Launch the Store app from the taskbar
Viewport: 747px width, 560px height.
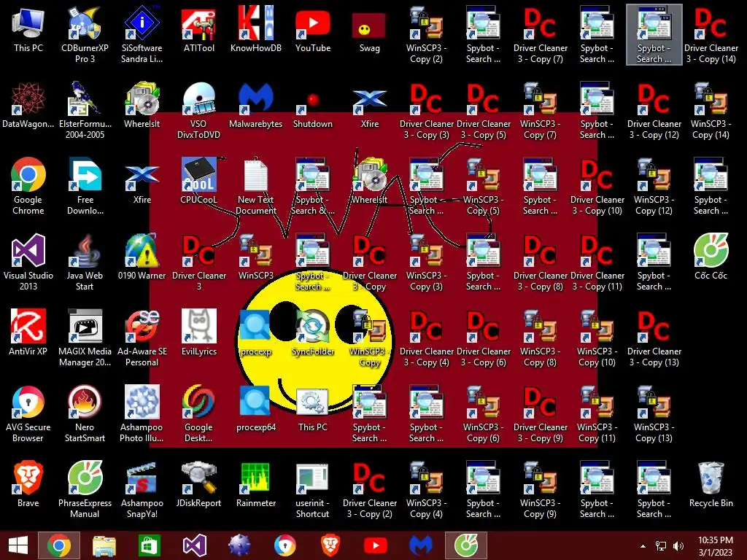click(149, 545)
